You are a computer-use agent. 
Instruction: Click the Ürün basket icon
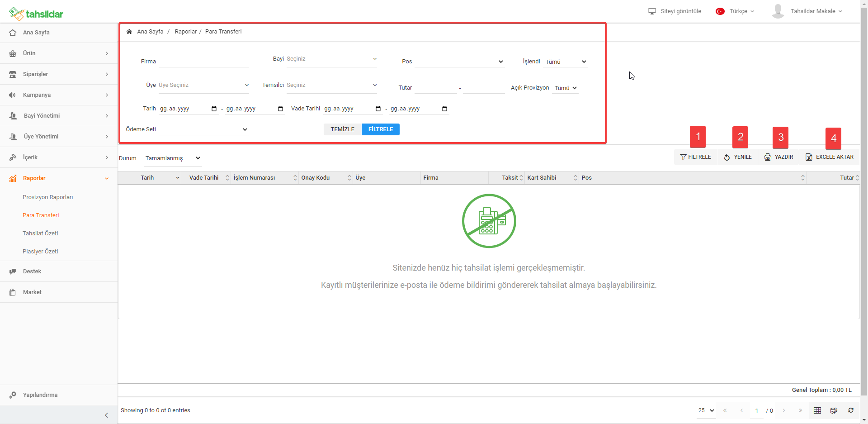13,53
